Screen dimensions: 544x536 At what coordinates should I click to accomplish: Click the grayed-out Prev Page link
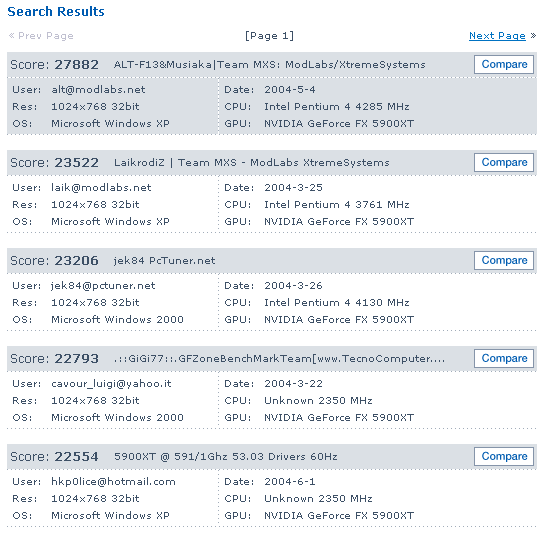click(46, 36)
